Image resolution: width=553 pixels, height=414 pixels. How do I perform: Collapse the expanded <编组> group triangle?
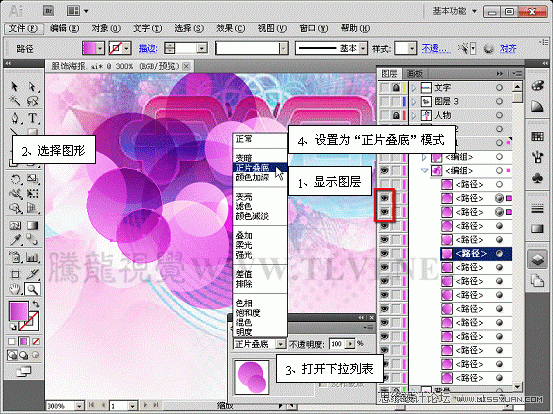click(424, 171)
